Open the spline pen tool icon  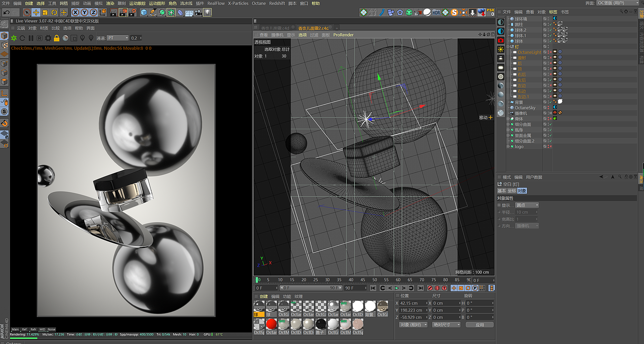point(152,13)
